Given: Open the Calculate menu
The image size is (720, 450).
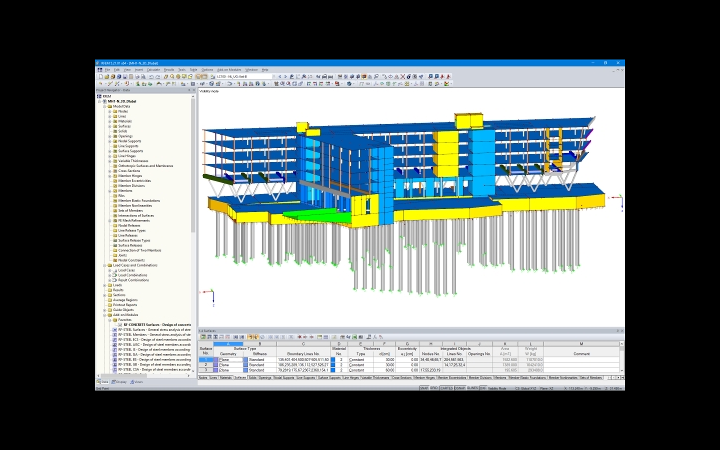Looking at the screenshot, I should [153, 70].
